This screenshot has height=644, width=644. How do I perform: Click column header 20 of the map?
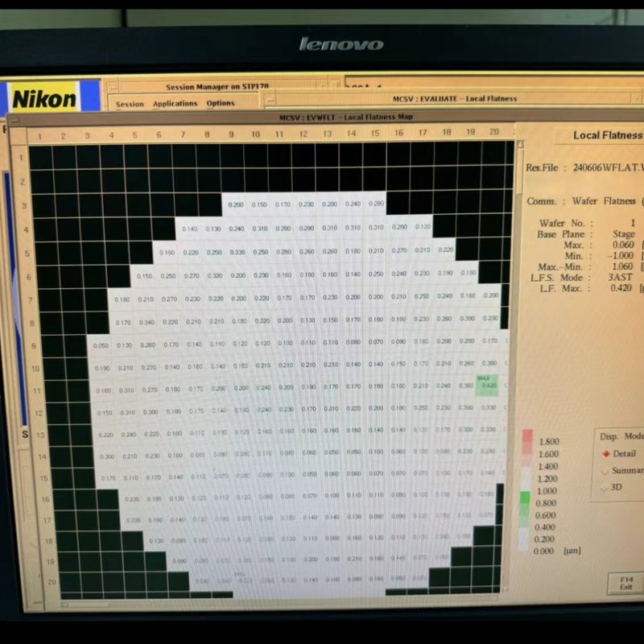click(x=493, y=132)
